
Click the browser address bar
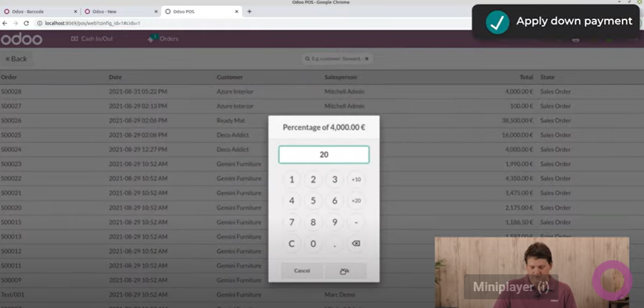(247, 24)
